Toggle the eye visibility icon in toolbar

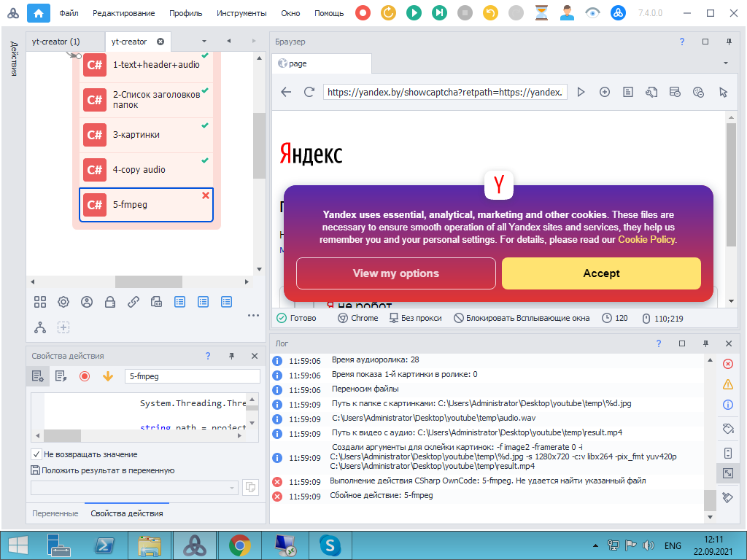pos(592,13)
